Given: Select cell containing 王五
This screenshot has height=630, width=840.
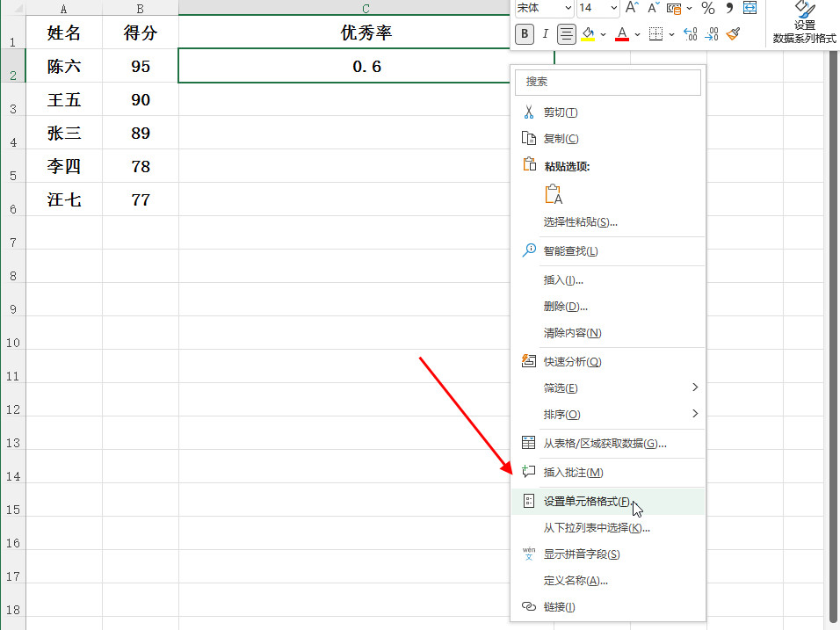Looking at the screenshot, I should (64, 99).
